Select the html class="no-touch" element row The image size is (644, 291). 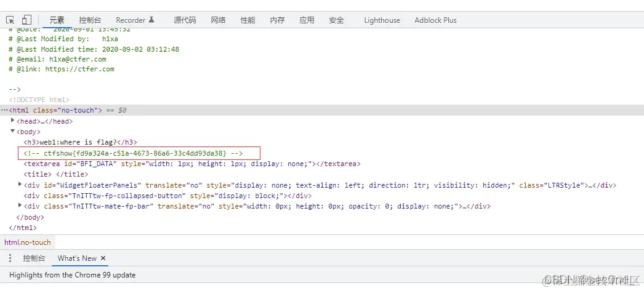(322, 110)
